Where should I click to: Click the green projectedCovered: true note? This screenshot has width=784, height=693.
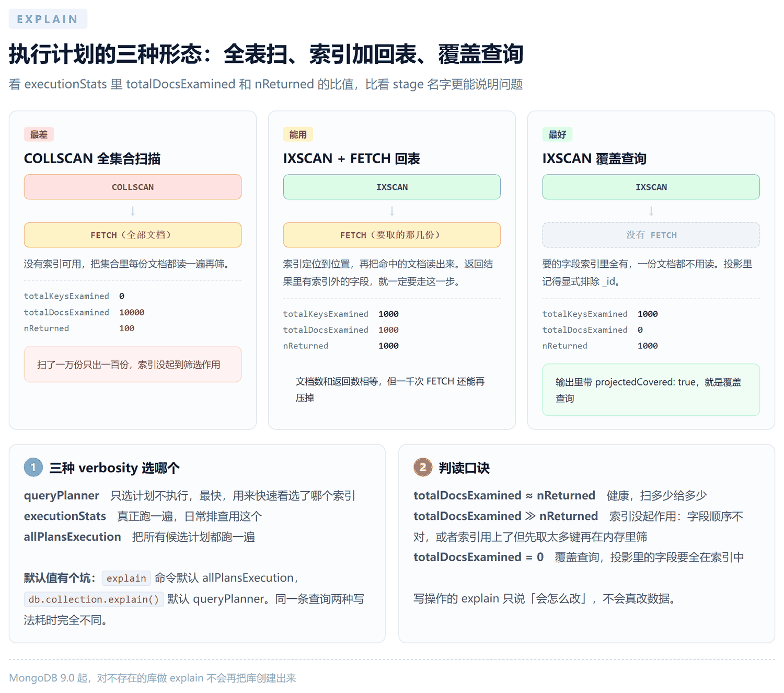point(651,390)
